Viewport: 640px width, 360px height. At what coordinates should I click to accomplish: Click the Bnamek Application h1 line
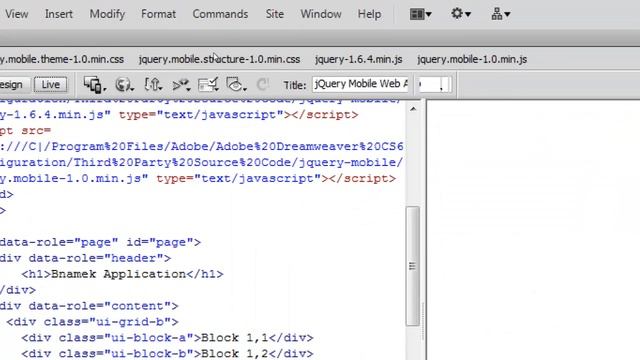point(122,274)
